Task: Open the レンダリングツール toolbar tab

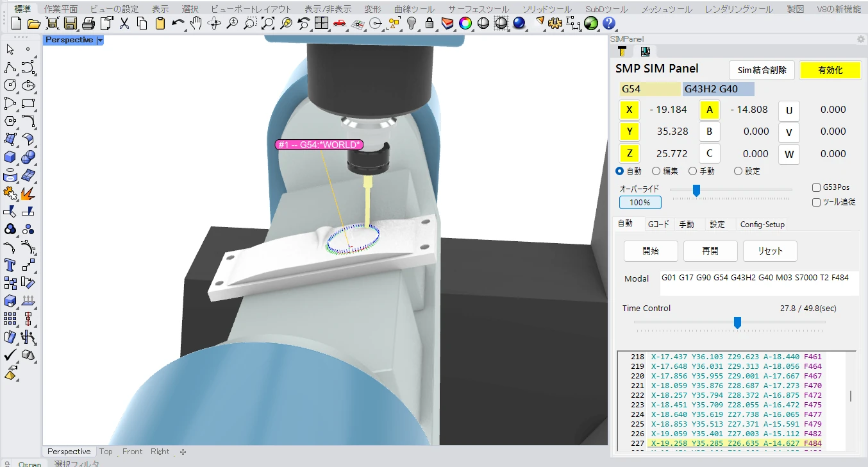Action: [739, 9]
